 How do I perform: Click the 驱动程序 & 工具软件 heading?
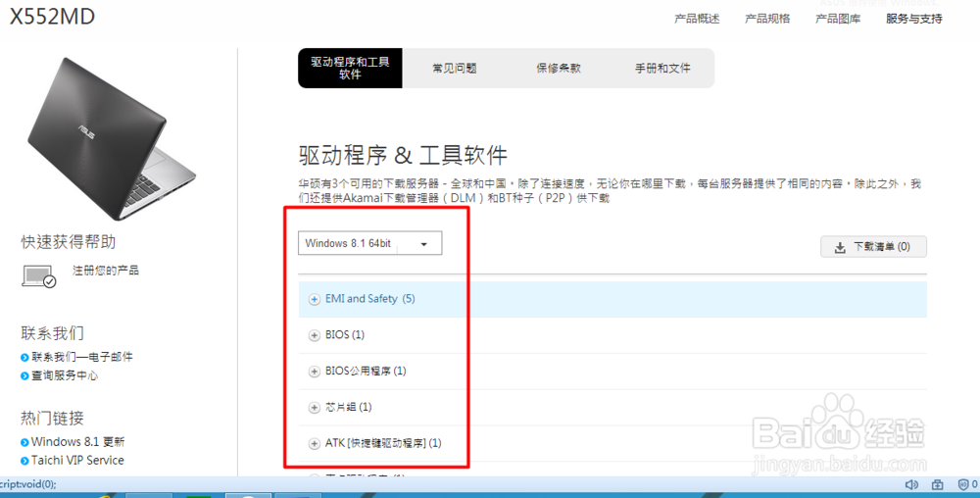pos(403,155)
